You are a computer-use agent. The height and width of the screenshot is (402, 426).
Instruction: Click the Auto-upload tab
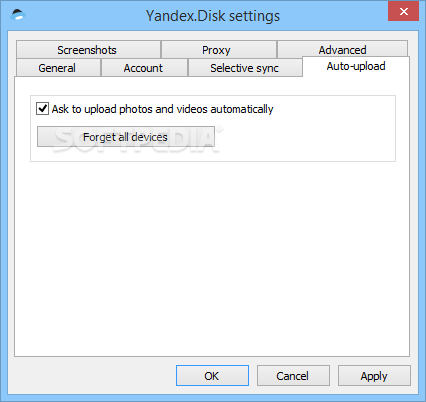tap(356, 66)
